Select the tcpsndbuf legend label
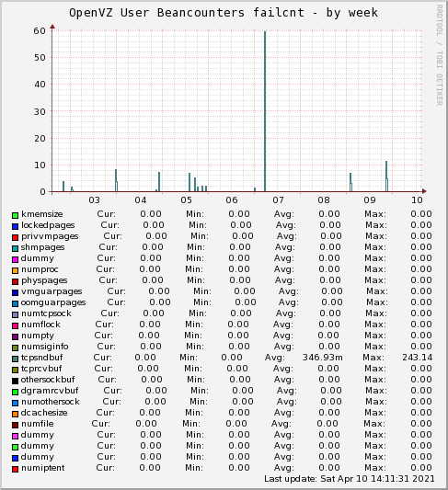 coord(42,358)
